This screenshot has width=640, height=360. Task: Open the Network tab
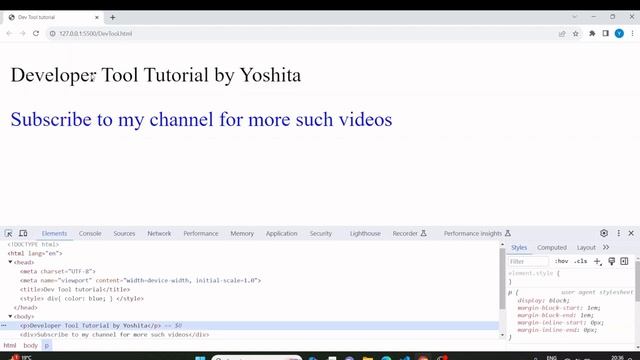tap(159, 233)
